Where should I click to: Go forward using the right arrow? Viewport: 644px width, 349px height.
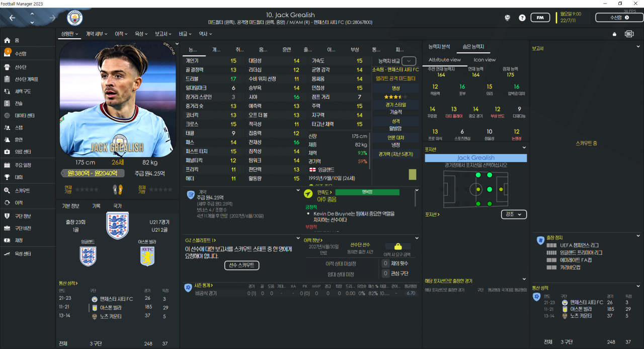pos(52,18)
